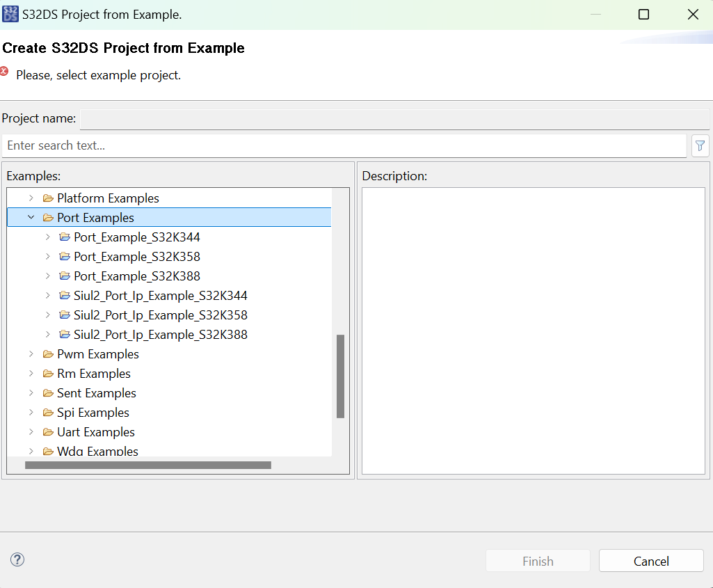The image size is (713, 588).
Task: Click the Wdg Examples folder icon
Action: (x=47, y=451)
